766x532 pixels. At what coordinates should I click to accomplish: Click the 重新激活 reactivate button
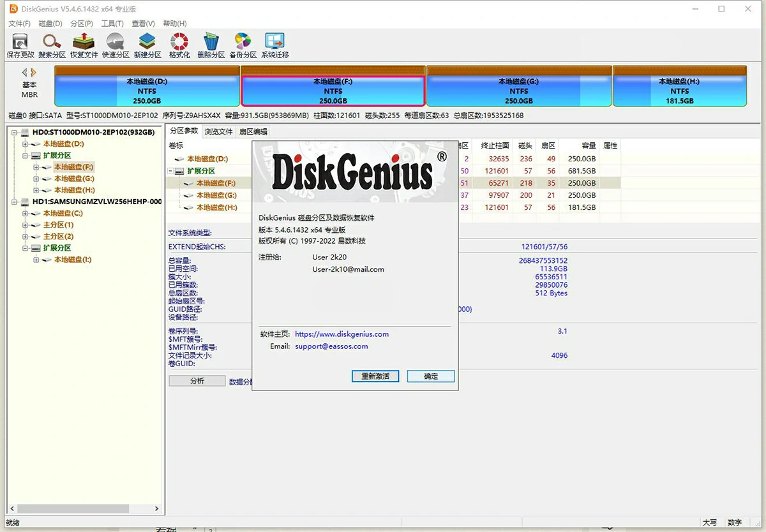(x=375, y=376)
